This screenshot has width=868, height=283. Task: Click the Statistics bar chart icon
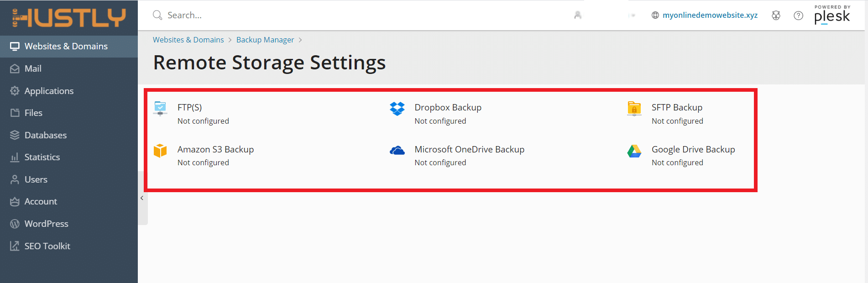click(x=15, y=157)
